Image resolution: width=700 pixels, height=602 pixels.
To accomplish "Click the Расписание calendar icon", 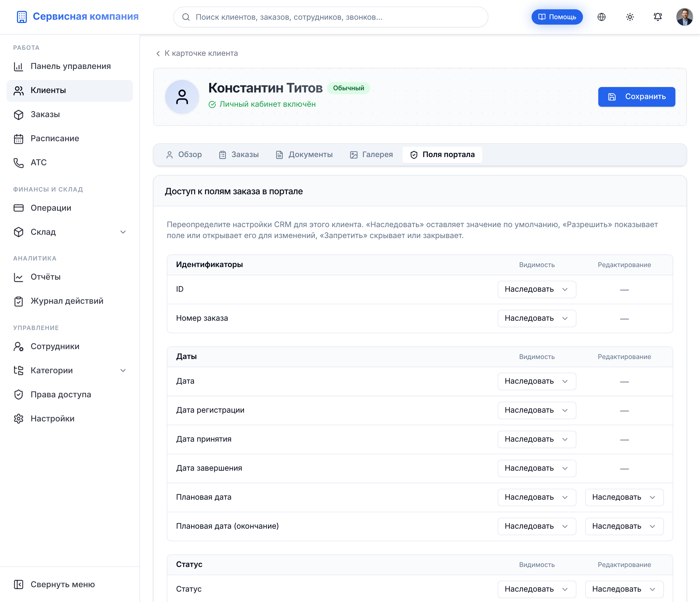I will (x=19, y=138).
